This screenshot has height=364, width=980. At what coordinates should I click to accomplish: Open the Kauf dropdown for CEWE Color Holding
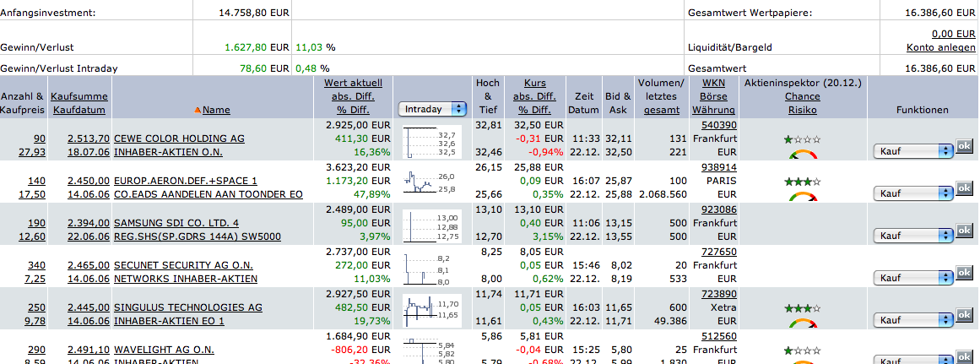click(910, 151)
